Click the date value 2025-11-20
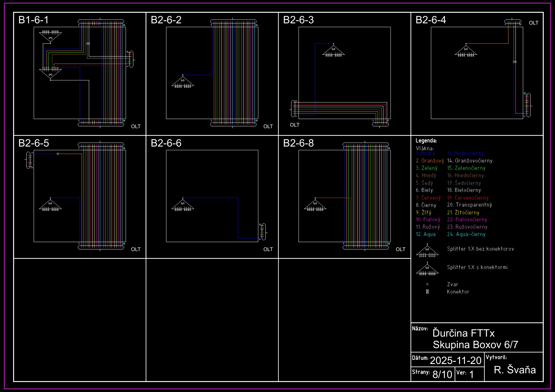Screen dimensions: 555x392 coord(456,360)
